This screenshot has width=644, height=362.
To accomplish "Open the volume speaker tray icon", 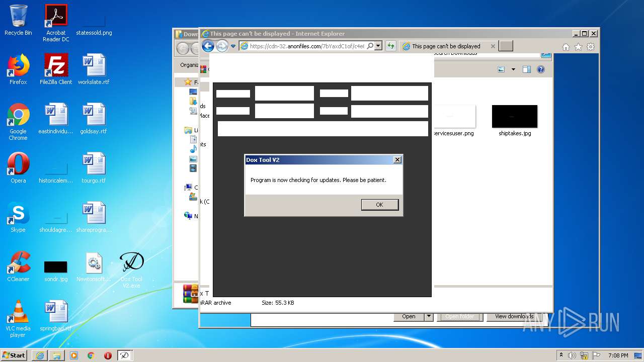I will [x=572, y=355].
